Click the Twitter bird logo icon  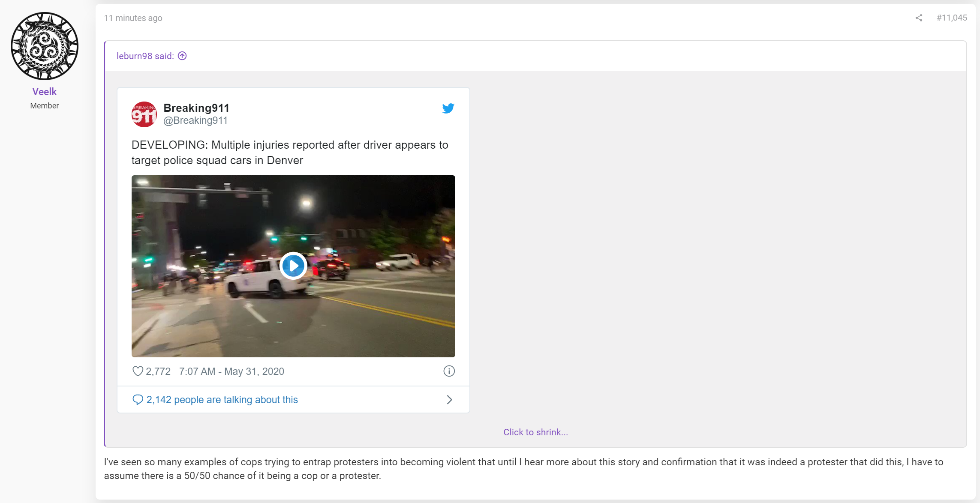(448, 108)
